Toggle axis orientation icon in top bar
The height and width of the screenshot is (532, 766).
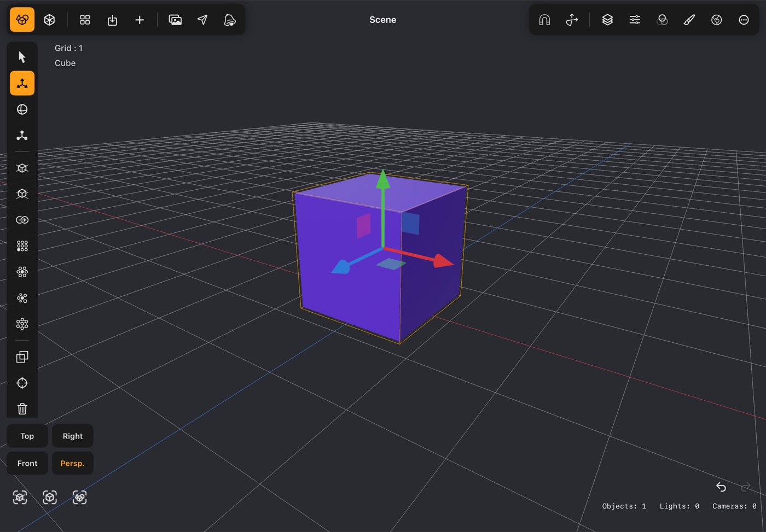pos(572,20)
